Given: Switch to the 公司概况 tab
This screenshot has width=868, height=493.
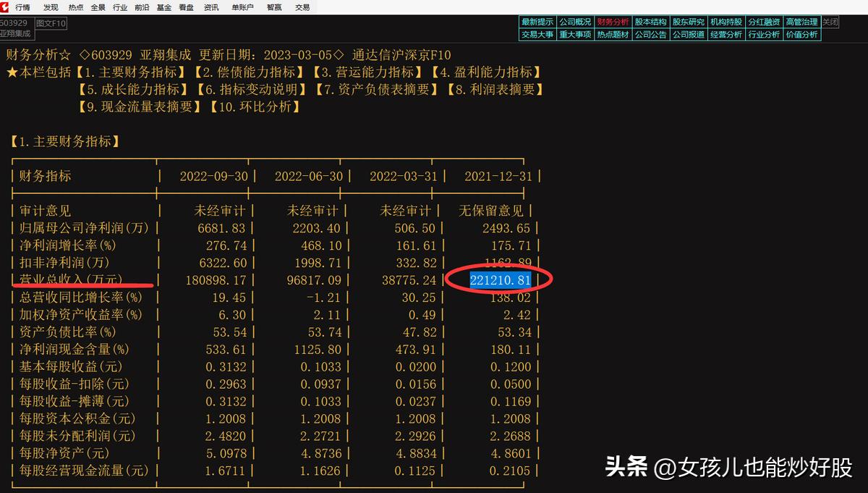Looking at the screenshot, I should [x=575, y=22].
